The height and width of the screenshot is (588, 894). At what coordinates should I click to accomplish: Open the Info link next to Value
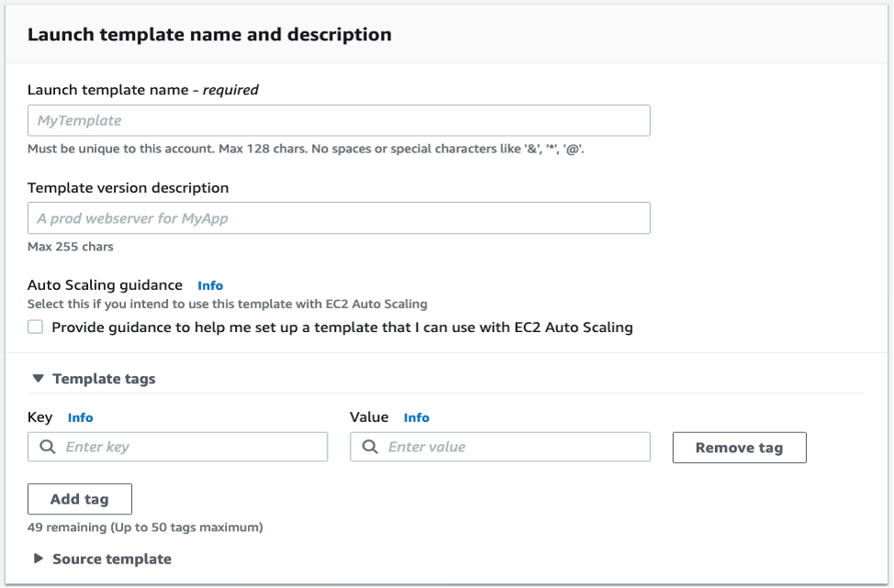(418, 417)
